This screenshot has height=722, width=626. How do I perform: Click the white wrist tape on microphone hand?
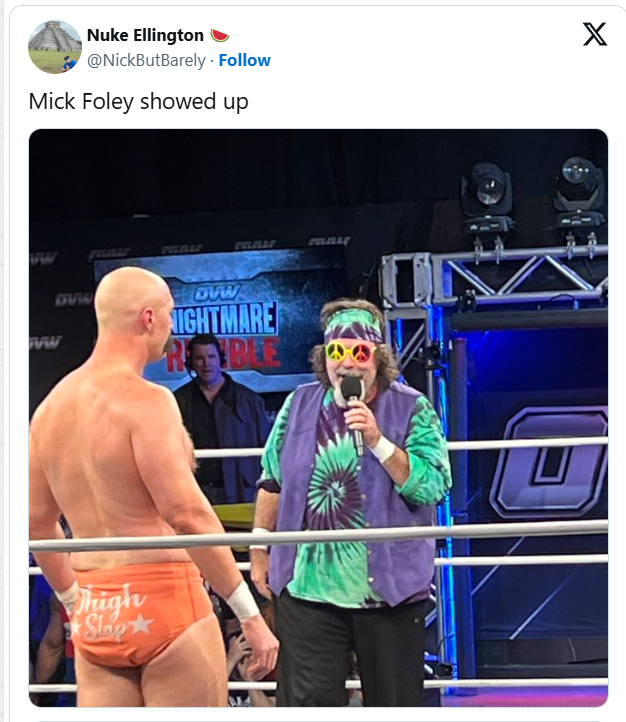coord(383,449)
